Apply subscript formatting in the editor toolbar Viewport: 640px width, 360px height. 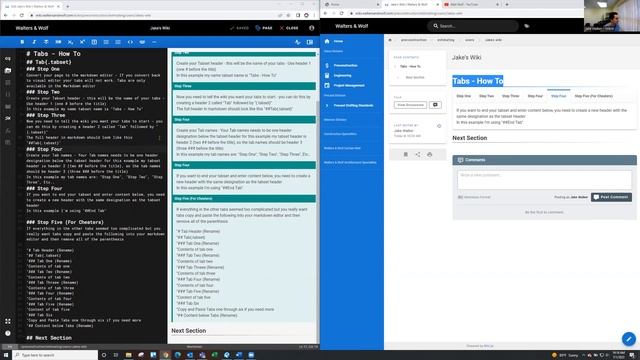pos(70,42)
